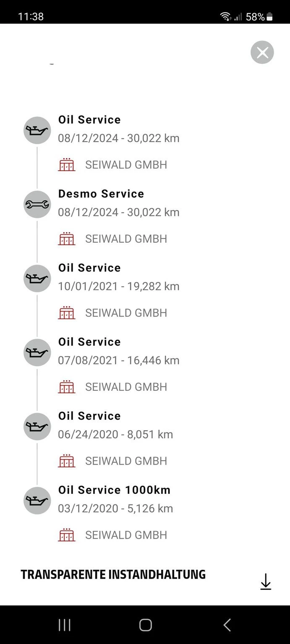Tap the Oil Service 1000km oil can icon

pyautogui.click(x=37, y=501)
